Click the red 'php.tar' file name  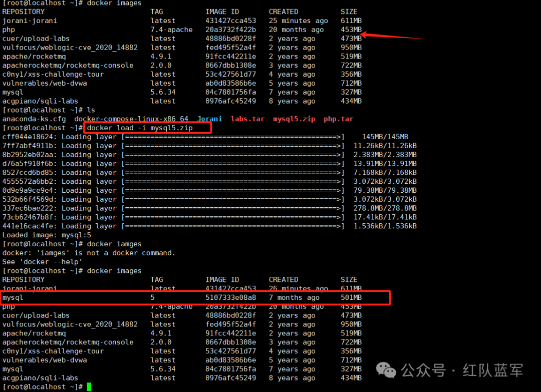point(339,119)
